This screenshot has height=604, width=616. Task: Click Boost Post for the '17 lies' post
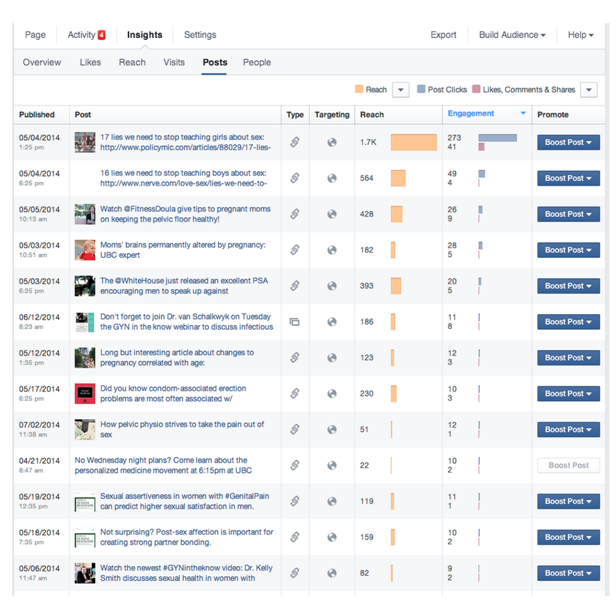(x=568, y=142)
